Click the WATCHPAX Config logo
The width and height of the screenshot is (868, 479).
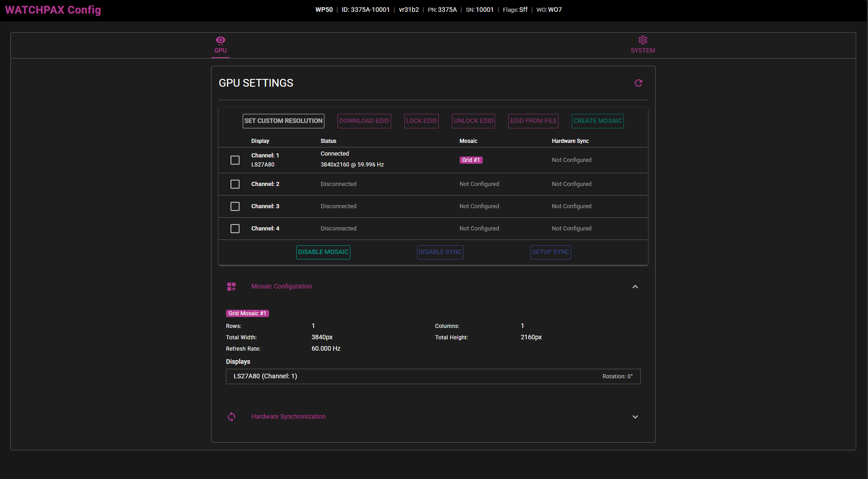(53, 10)
